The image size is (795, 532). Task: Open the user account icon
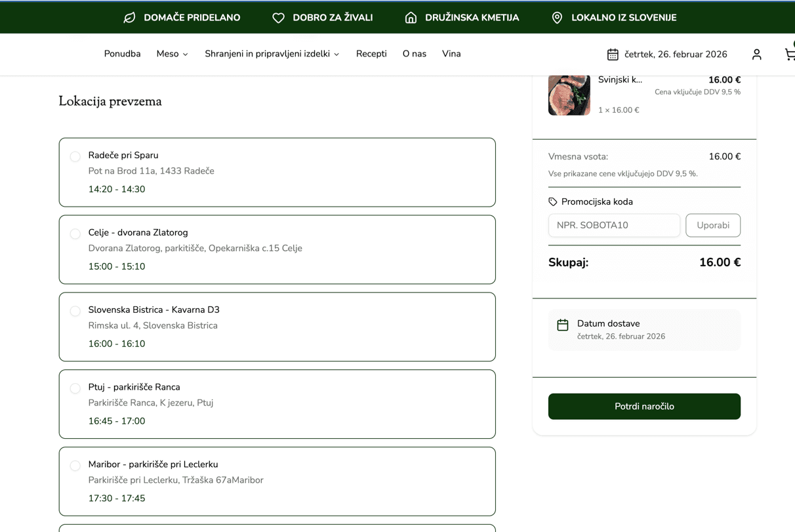[x=756, y=54]
